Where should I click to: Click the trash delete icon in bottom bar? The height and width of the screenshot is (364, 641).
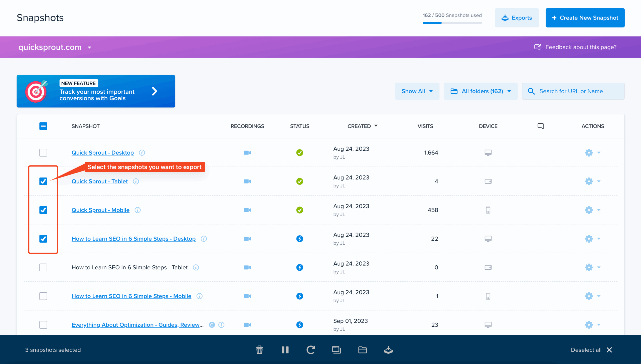point(259,350)
